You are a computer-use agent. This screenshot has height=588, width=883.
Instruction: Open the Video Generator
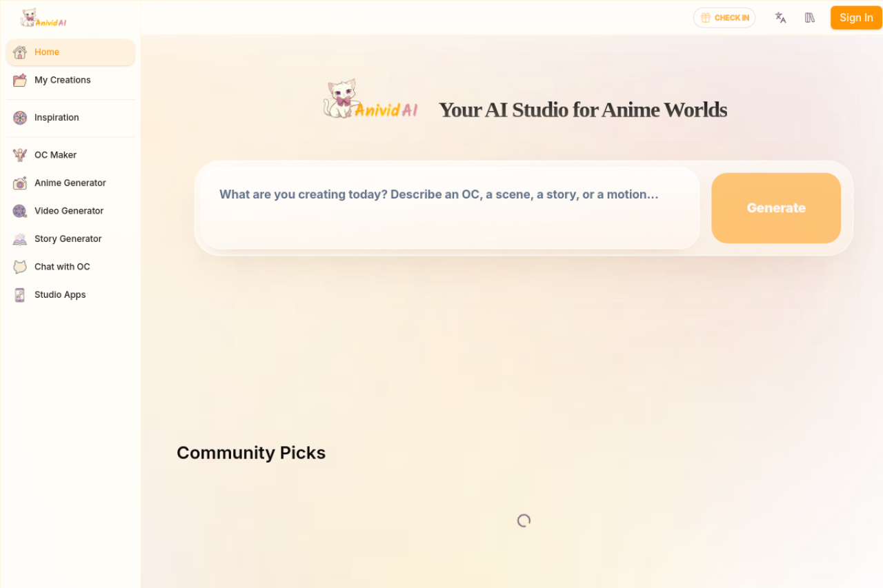[x=70, y=211]
